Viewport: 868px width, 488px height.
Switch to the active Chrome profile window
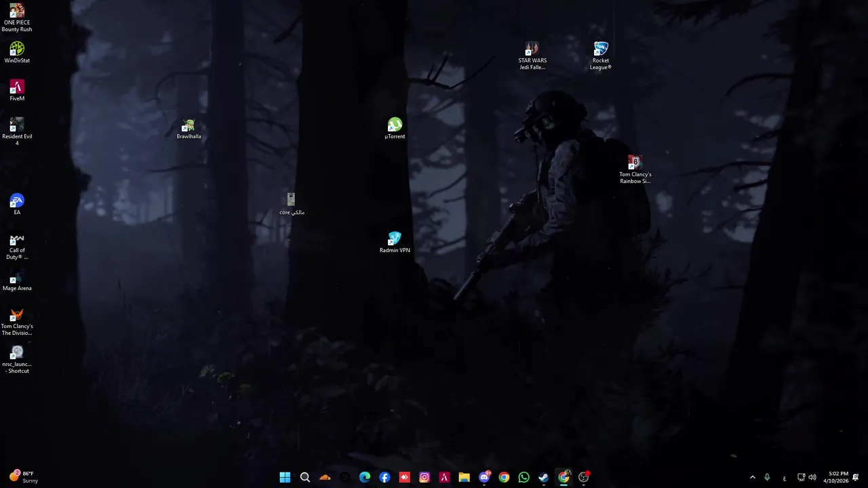(564, 477)
